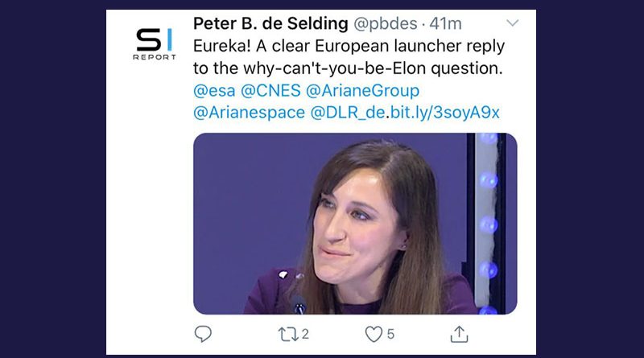Visit the @Arianespace mention link
The width and height of the screenshot is (644, 358).
pyautogui.click(x=248, y=113)
